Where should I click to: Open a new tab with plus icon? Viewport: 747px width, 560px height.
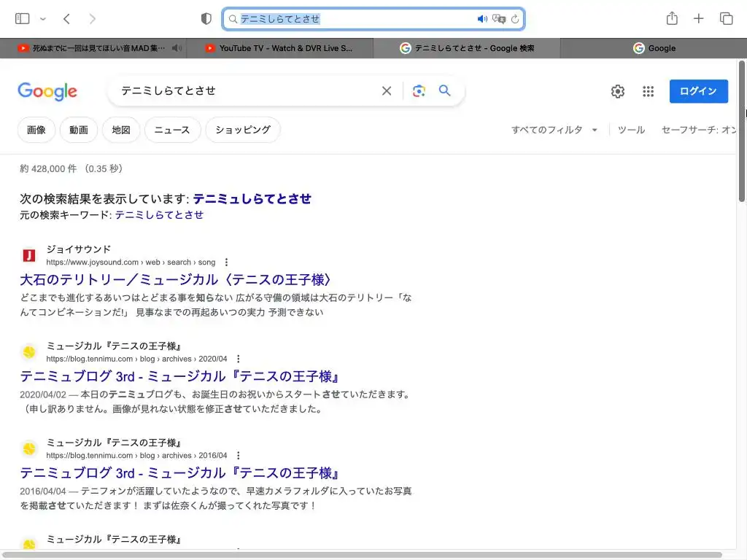(x=698, y=18)
